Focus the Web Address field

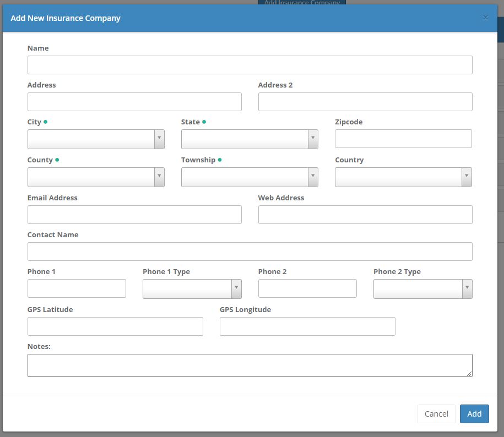[365, 215]
